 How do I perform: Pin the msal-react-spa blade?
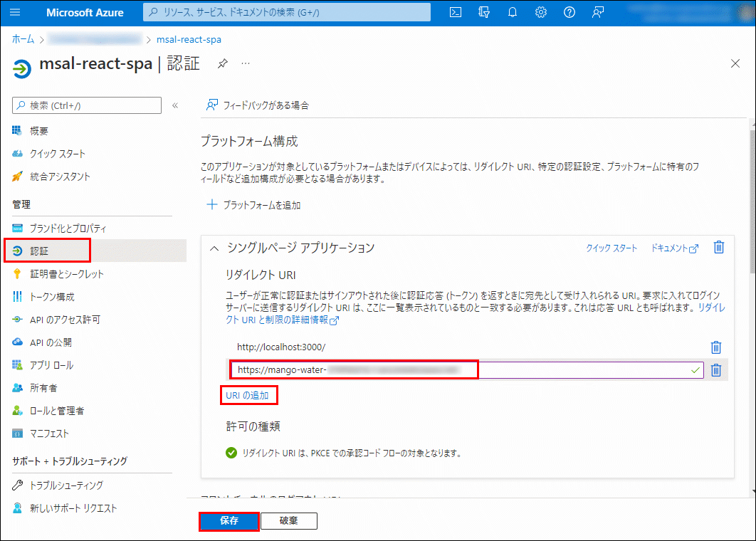tap(222, 63)
